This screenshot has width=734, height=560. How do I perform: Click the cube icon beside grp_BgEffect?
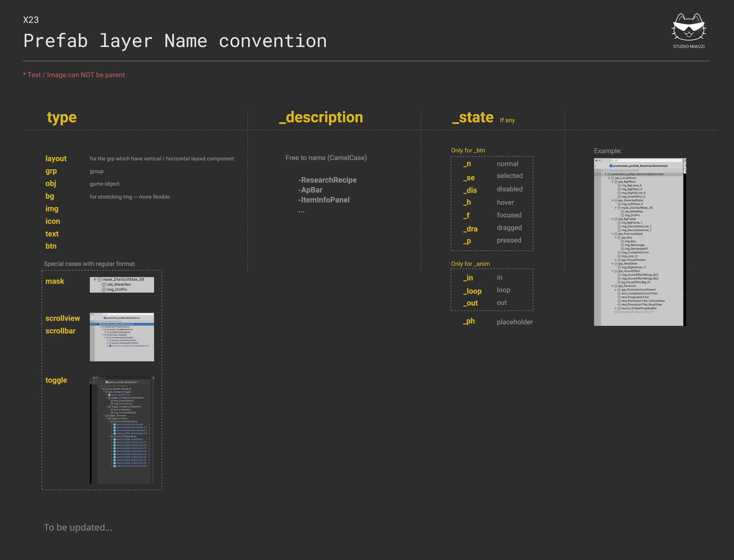tap(616, 182)
